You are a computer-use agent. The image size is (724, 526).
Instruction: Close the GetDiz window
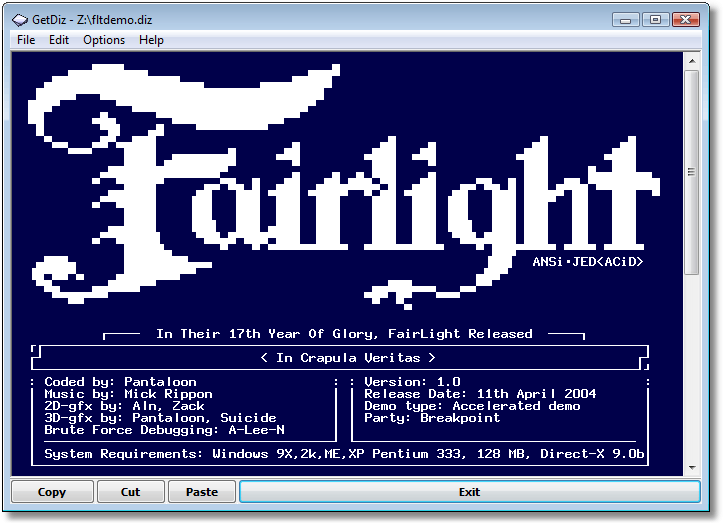tap(686, 19)
